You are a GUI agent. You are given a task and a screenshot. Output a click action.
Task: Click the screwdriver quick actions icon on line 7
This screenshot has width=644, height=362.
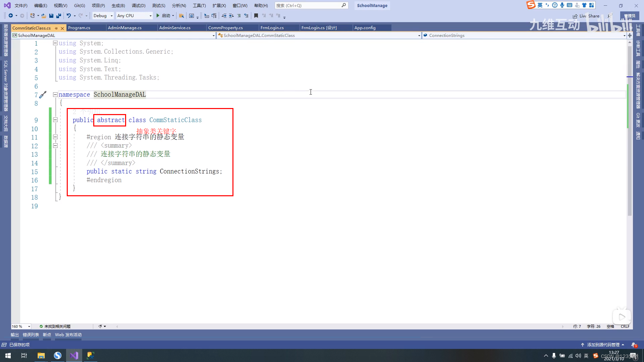point(43,95)
